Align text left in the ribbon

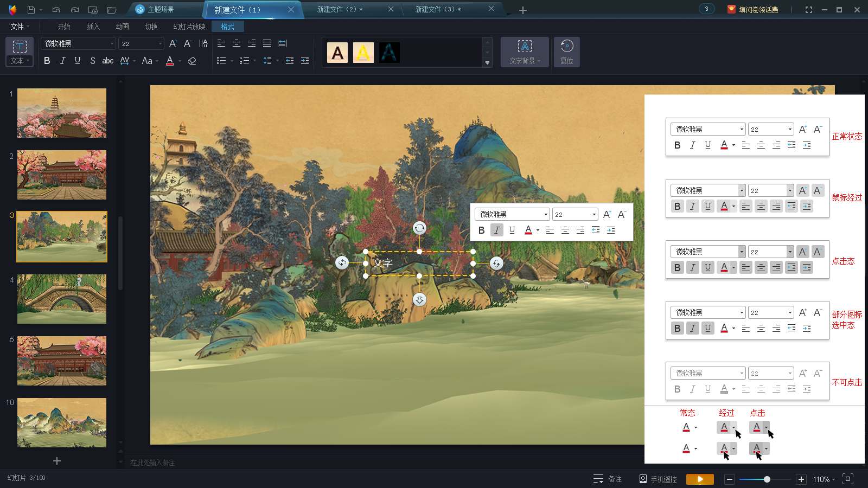[221, 43]
